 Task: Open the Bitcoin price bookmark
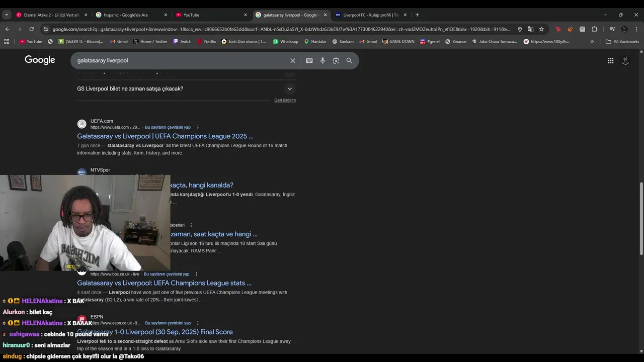pyautogui.click(x=80, y=41)
